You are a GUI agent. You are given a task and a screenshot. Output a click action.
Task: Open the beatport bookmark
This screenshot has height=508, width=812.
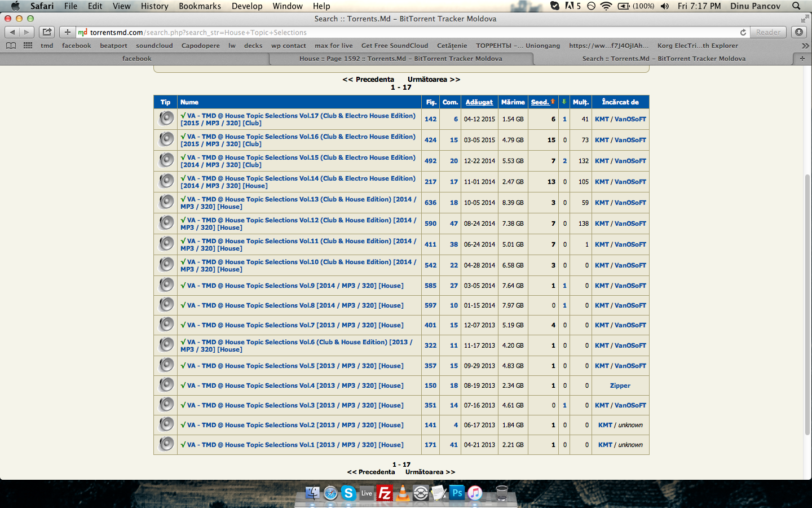pyautogui.click(x=113, y=46)
